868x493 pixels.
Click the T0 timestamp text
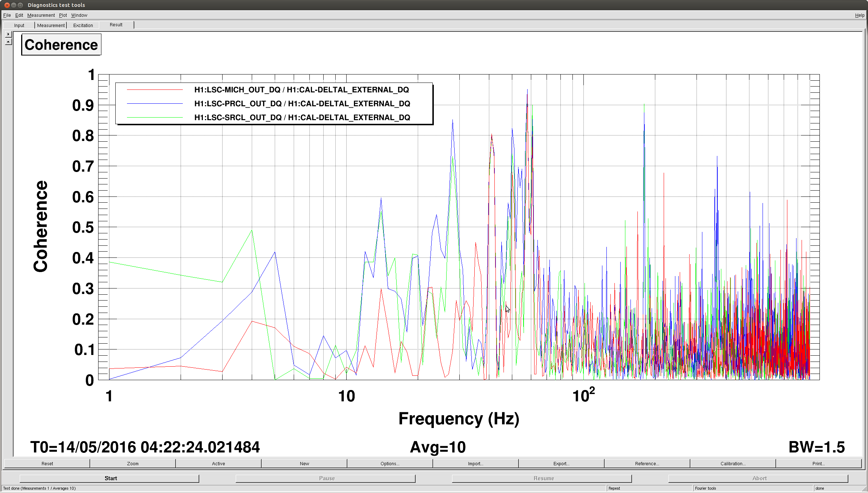coord(145,447)
